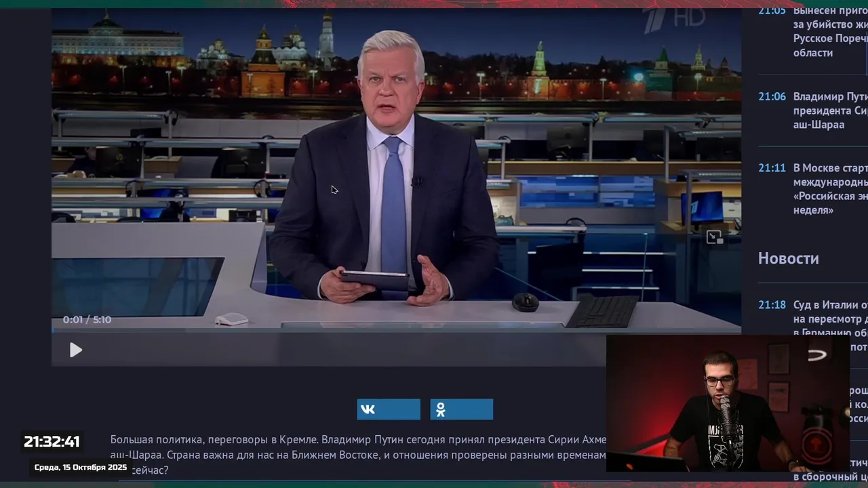This screenshot has width=868, height=488.
Task: Open the 21:06 news about Владимир Путин
Action: [830, 110]
